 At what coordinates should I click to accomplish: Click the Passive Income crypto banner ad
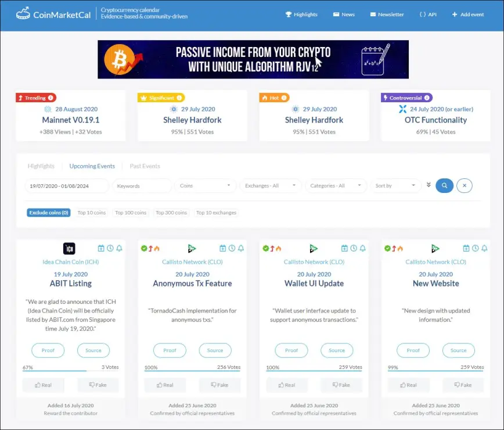click(253, 59)
